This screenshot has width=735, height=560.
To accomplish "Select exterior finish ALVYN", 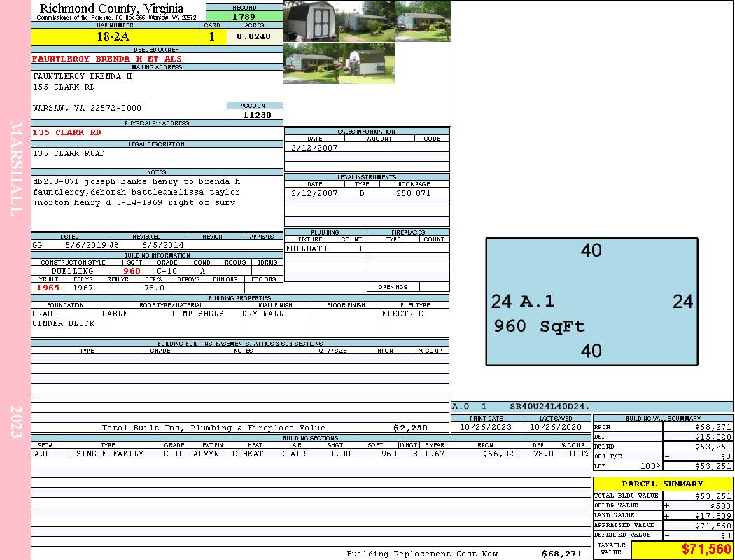I will [206, 454].
